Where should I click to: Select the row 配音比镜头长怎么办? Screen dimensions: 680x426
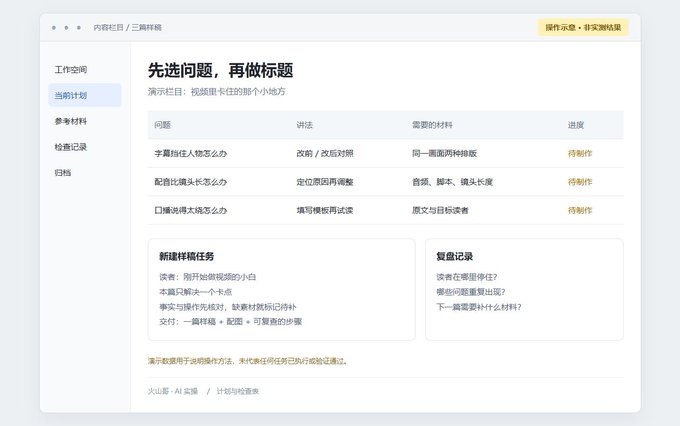(386, 182)
